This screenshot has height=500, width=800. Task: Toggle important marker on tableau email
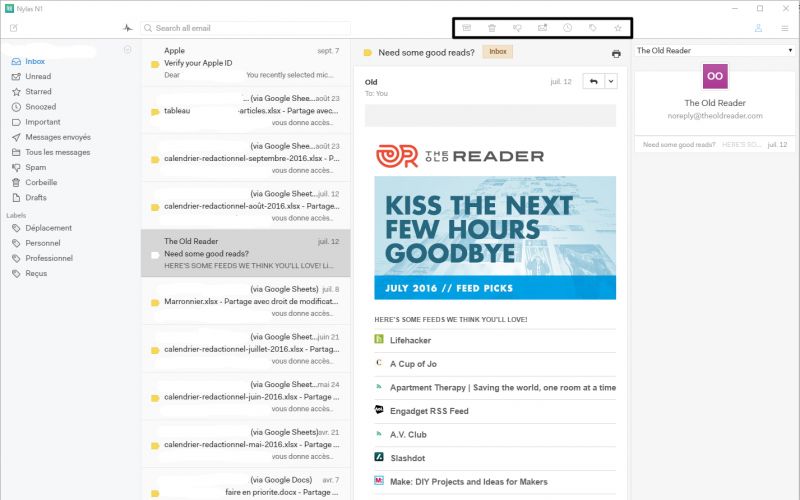click(x=155, y=112)
